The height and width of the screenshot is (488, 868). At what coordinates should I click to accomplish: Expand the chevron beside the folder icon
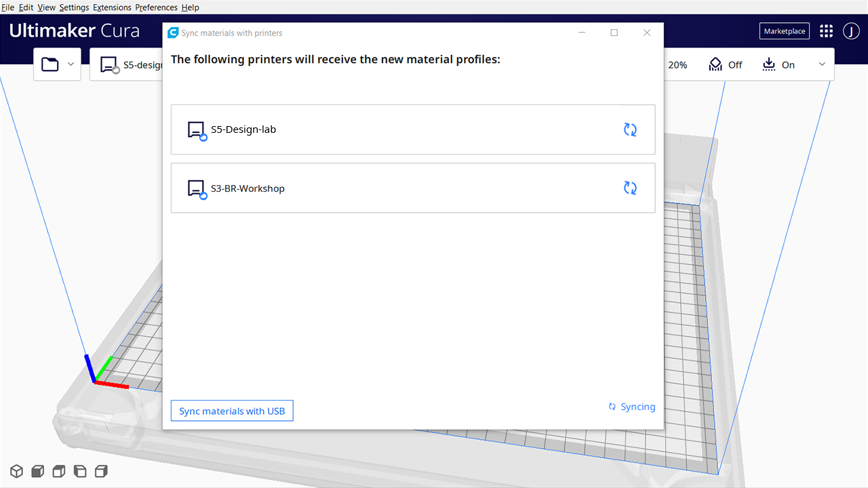(x=71, y=64)
